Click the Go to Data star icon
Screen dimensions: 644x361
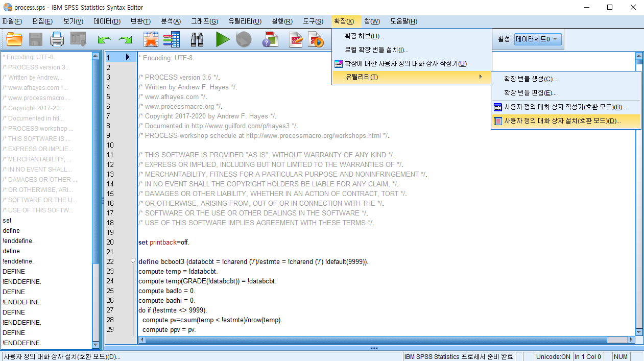tap(150, 39)
